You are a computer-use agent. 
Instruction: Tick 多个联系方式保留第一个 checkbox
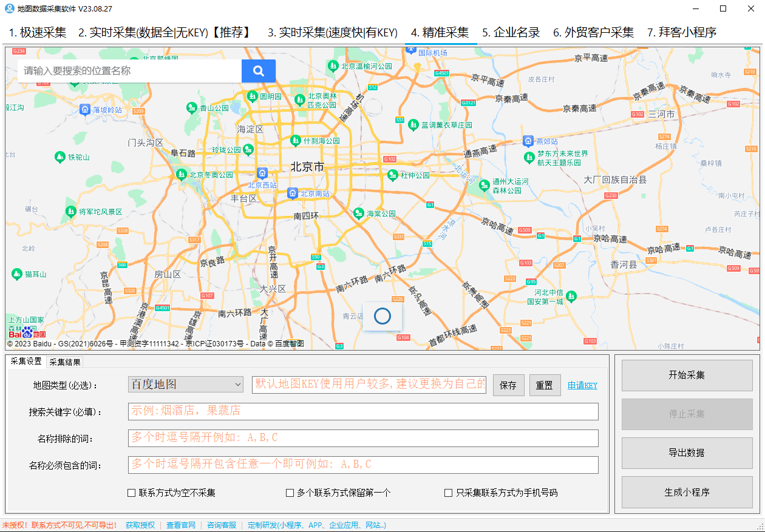(290, 493)
